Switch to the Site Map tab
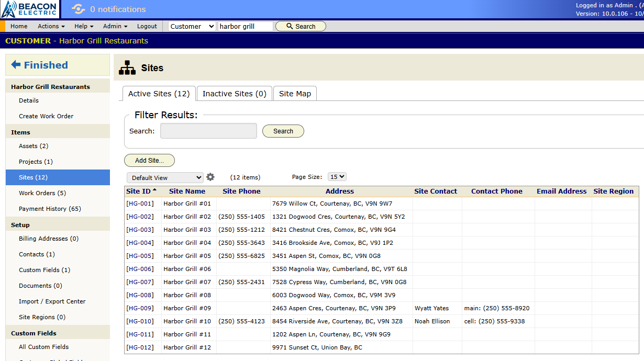Image resolution: width=644 pixels, height=361 pixels. click(x=295, y=94)
